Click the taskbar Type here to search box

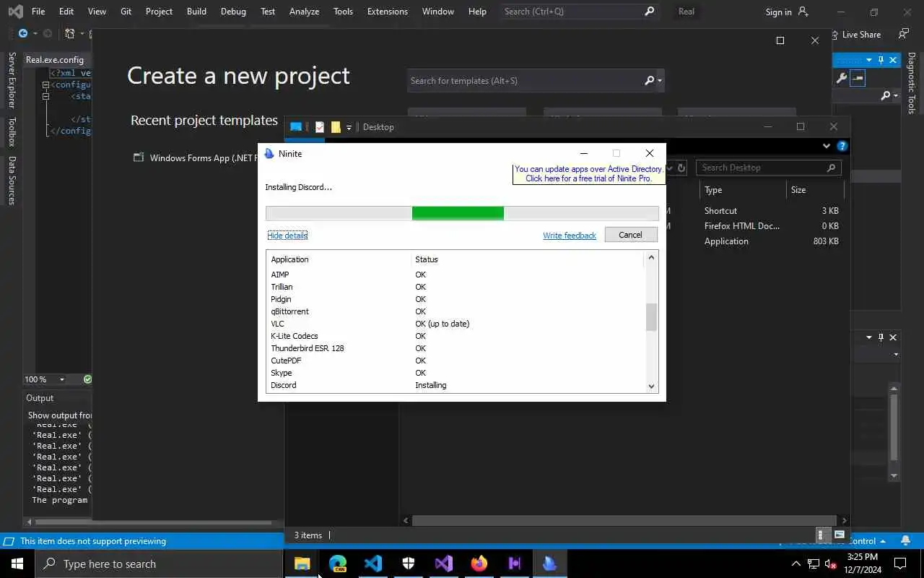point(159,564)
